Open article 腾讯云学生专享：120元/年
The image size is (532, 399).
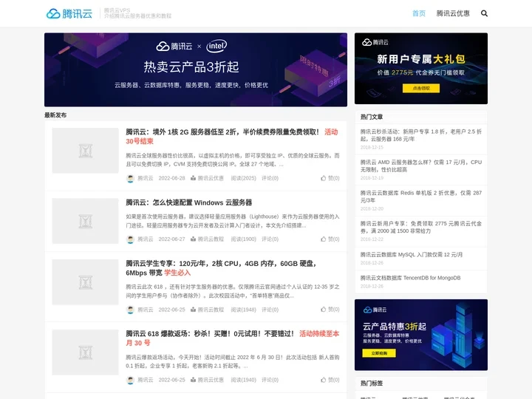(221, 268)
